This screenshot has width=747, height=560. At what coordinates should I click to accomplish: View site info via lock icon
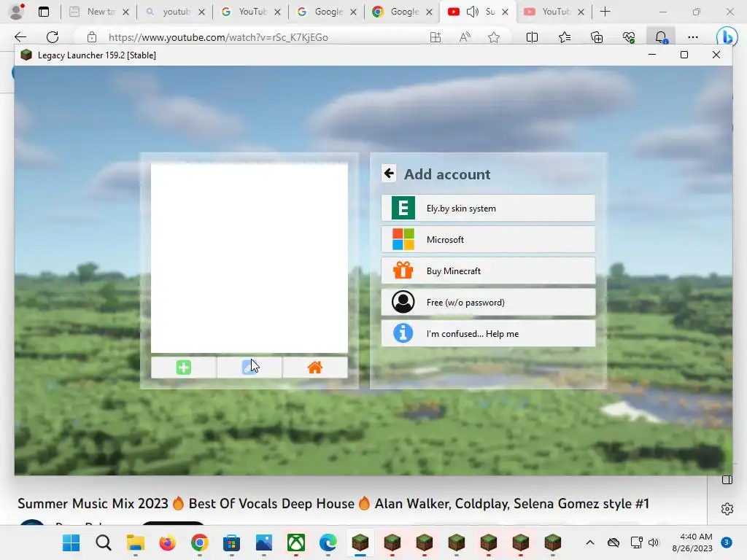(x=92, y=37)
